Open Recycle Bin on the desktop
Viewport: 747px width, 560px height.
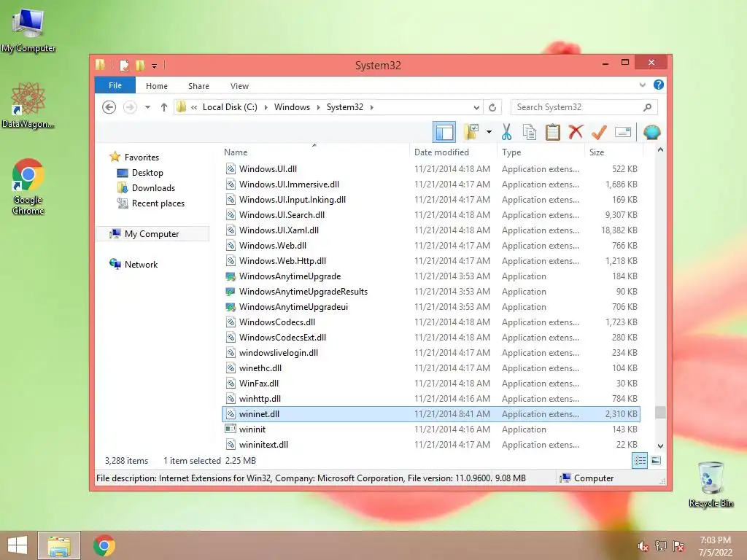click(711, 484)
